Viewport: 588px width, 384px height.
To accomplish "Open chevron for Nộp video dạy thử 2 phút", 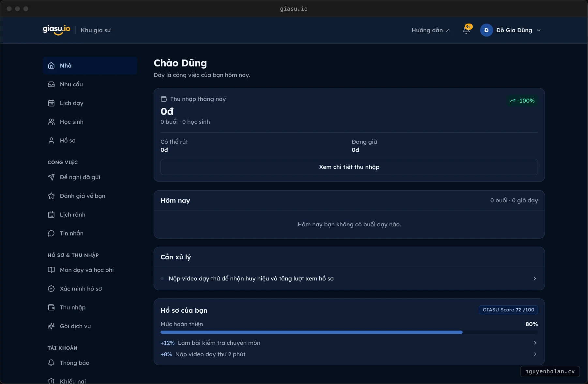I will [x=535, y=354].
